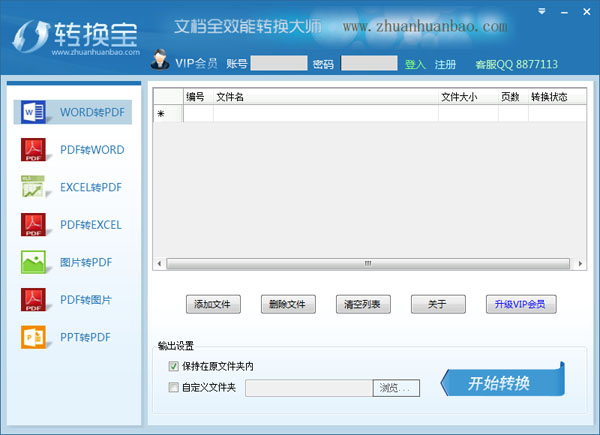The height and width of the screenshot is (435, 600).
Task: Open the 关于 dialog
Action: pos(438,304)
